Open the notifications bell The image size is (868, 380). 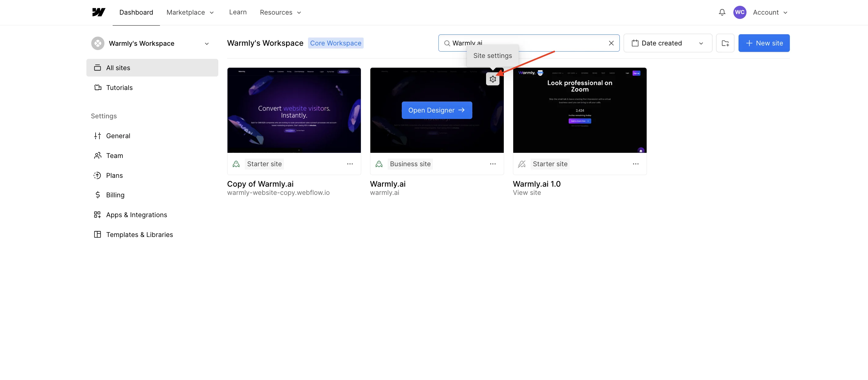tap(722, 12)
